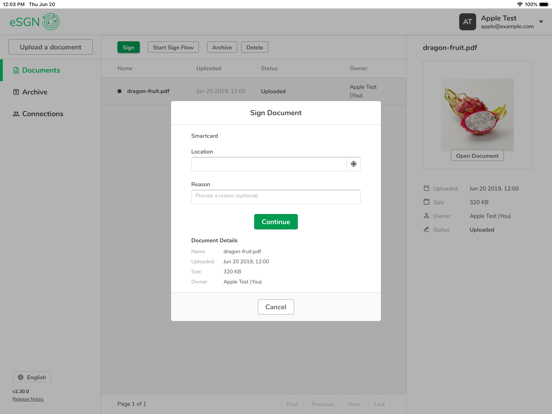The image size is (552, 414).
Task: Click the Smartcard label in dialog
Action: (205, 136)
